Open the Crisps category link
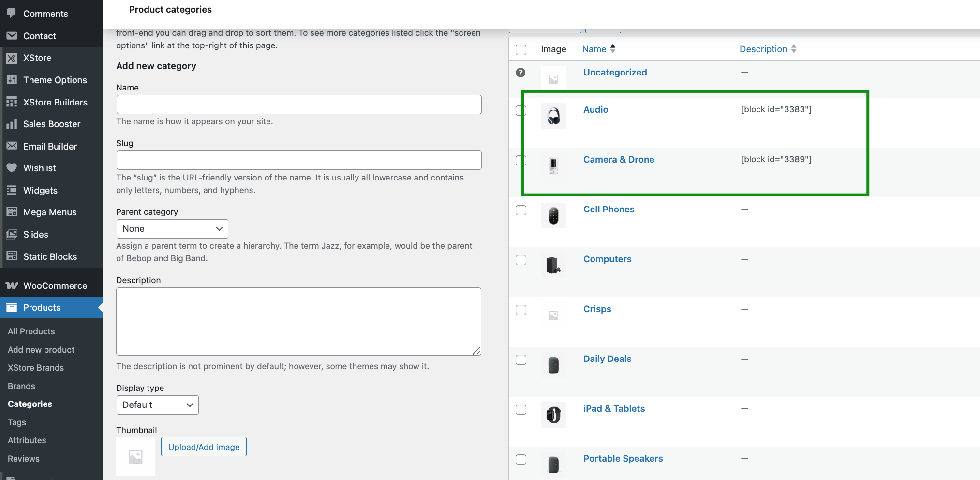 [597, 309]
